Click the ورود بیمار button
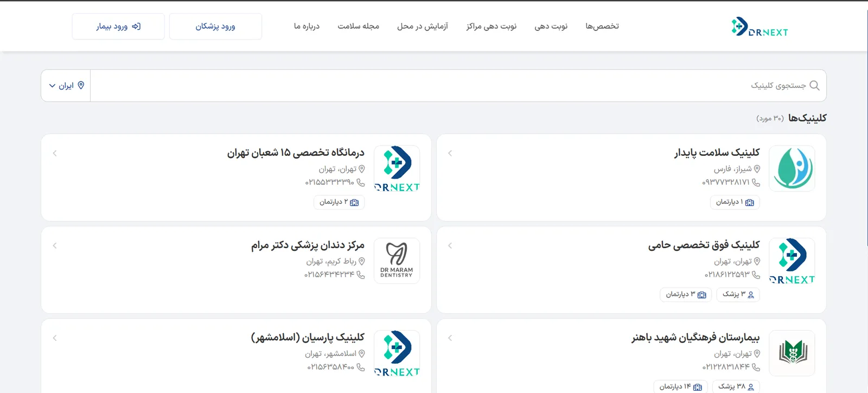Screen dimensions: 868x393 pyautogui.click(x=118, y=26)
